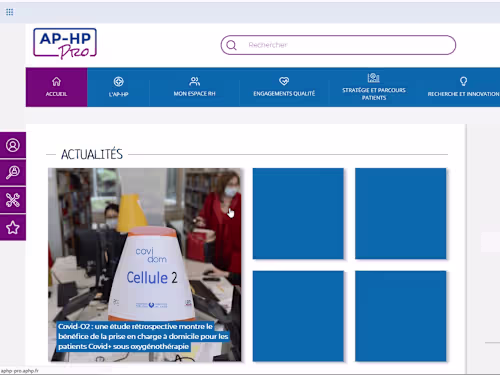Open Stratégie et Parcours Patients menu

(x=374, y=87)
